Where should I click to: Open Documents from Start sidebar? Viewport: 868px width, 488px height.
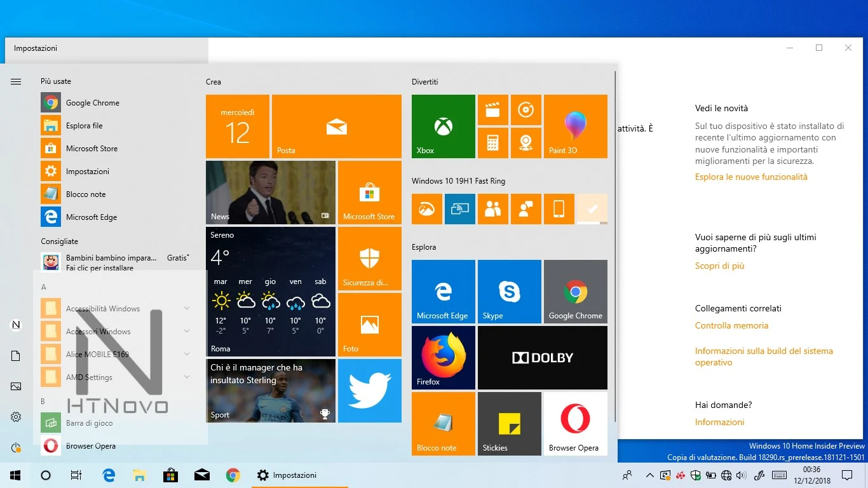(16, 356)
